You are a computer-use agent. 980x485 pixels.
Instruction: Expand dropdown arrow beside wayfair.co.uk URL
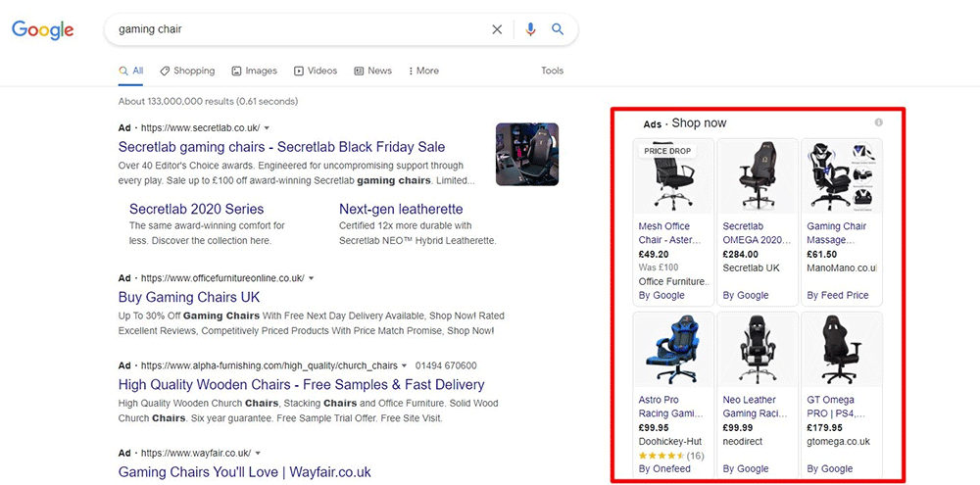(257, 454)
